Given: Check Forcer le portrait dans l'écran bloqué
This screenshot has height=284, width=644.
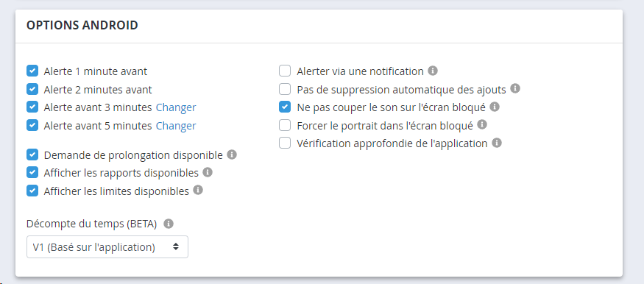Looking at the screenshot, I should coord(285,125).
